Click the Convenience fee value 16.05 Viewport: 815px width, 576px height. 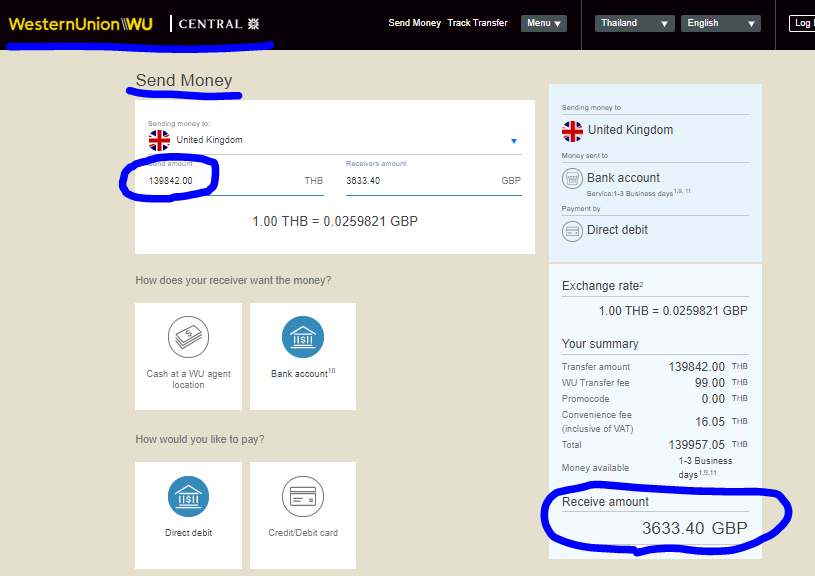pyautogui.click(x=709, y=422)
